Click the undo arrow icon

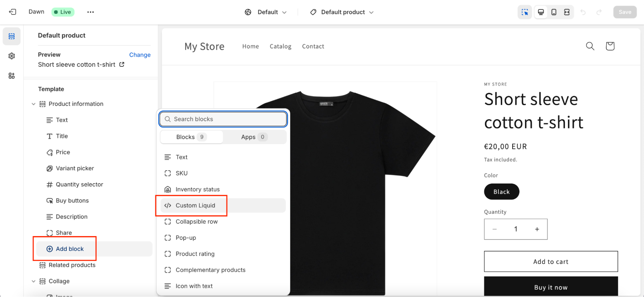(583, 12)
